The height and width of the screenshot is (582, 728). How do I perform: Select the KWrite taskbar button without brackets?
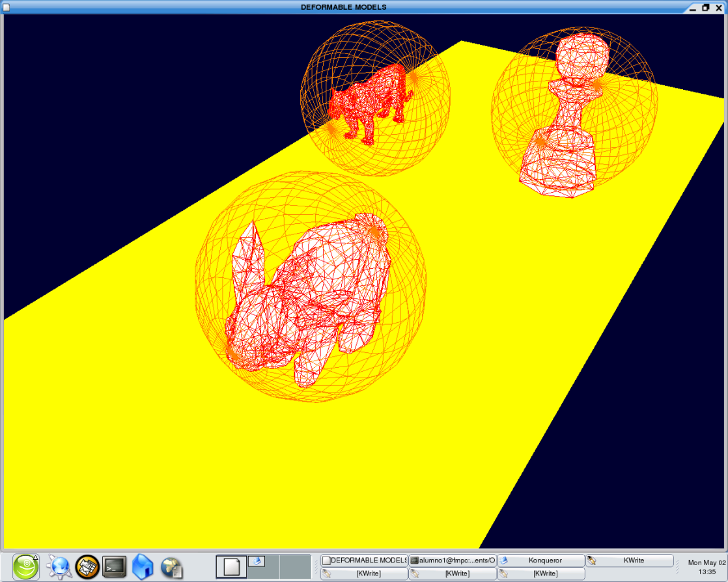(629, 561)
